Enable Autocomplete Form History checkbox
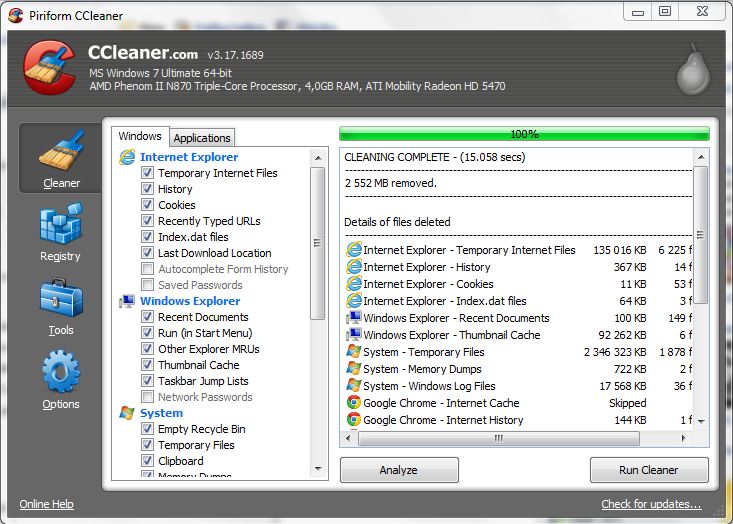The width and height of the screenshot is (733, 524). tap(147, 268)
